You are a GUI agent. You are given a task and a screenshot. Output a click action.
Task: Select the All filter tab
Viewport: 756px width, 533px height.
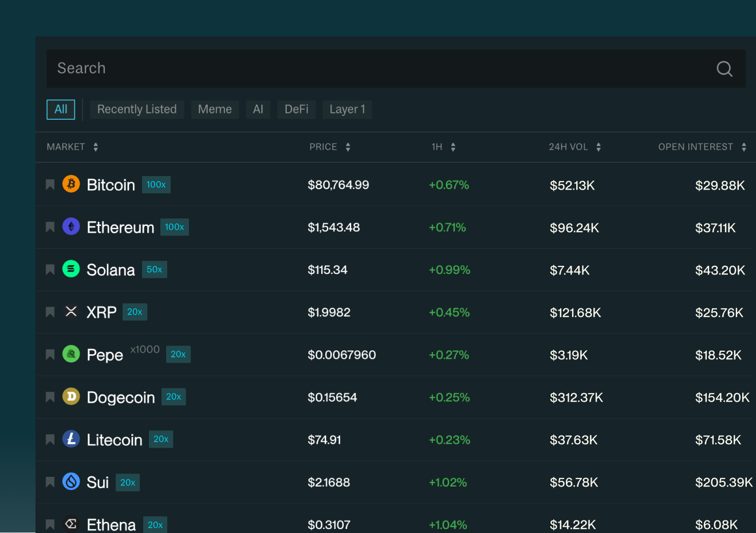(x=61, y=109)
